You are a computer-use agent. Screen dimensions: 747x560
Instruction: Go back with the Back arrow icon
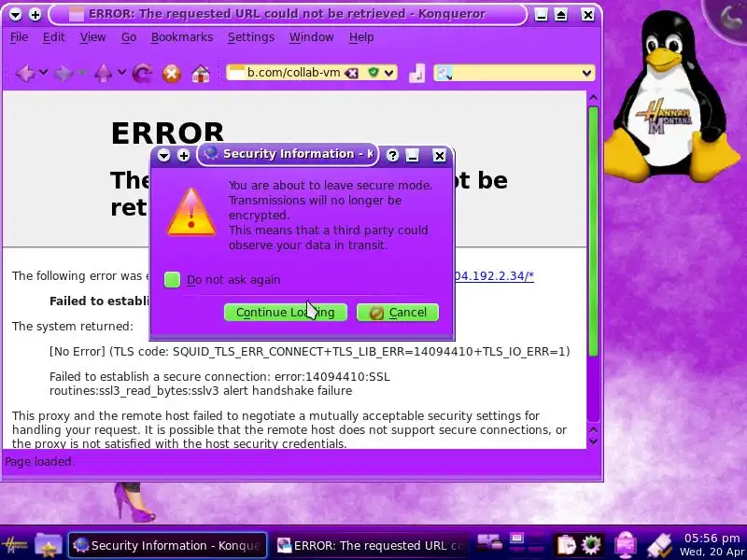25,74
